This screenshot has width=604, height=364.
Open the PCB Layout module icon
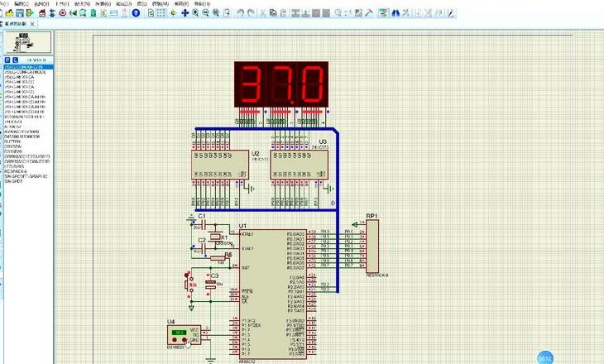(x=62, y=13)
